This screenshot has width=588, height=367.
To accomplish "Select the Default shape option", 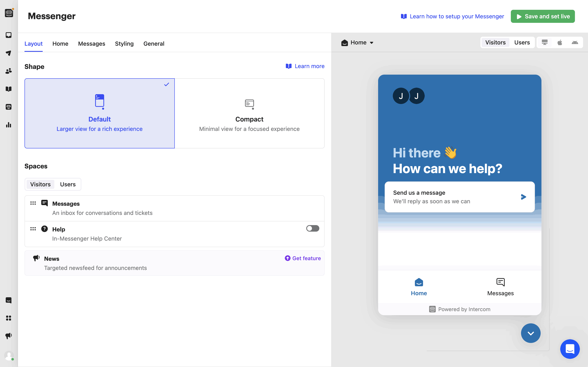I will (100, 113).
